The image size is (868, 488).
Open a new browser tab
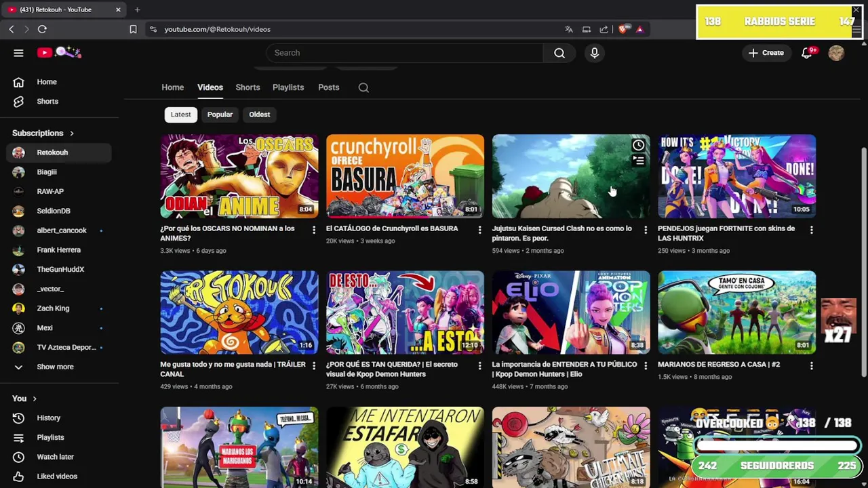[x=137, y=9]
